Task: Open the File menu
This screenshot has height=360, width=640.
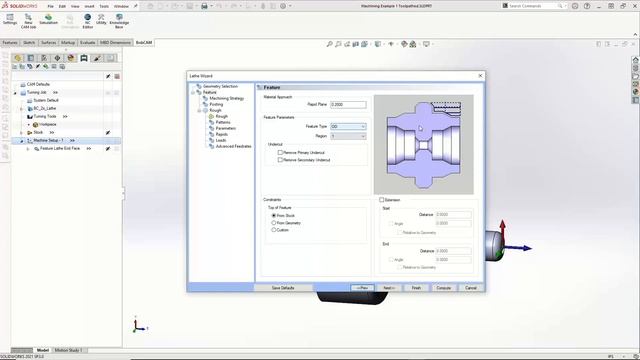Action: (x=50, y=7)
